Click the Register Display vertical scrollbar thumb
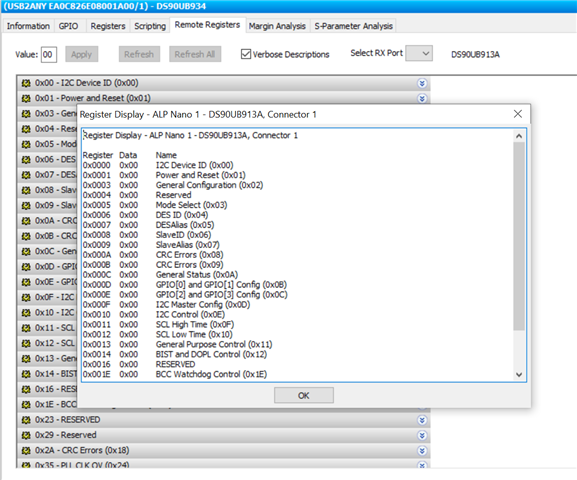Image resolution: width=577 pixels, height=480 pixels. point(519,236)
